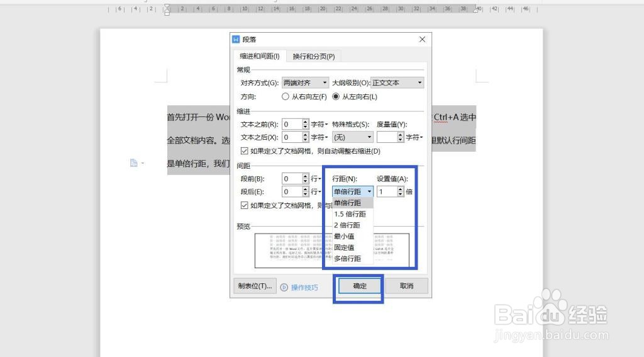Open 文本之前 unit 字符 dropdown
This screenshot has width=644, height=357.
(319, 124)
